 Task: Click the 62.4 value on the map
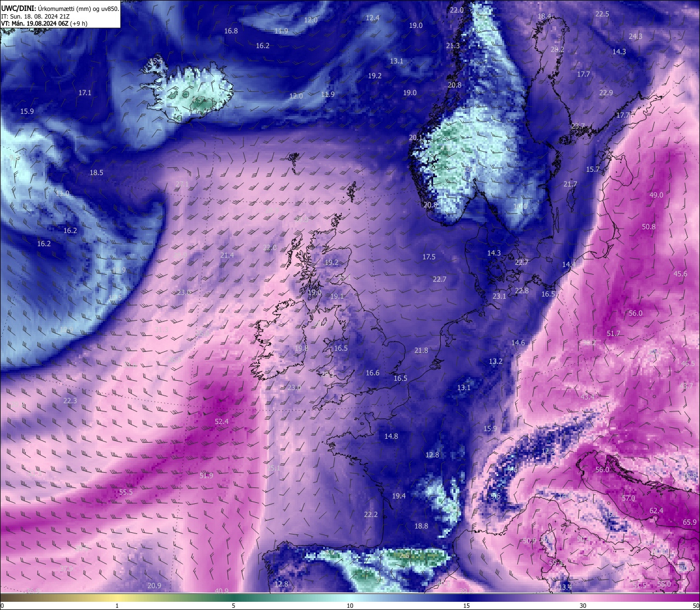coord(656,511)
